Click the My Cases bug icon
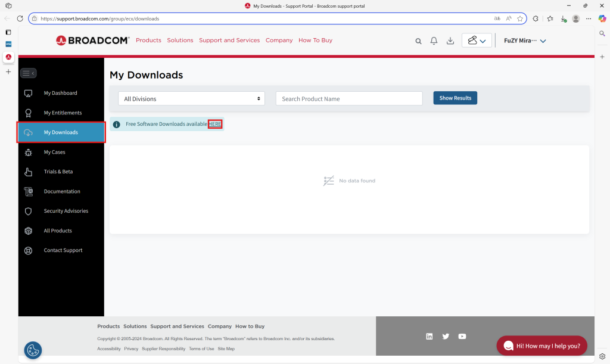Image resolution: width=610 pixels, height=364 pixels. tap(29, 153)
